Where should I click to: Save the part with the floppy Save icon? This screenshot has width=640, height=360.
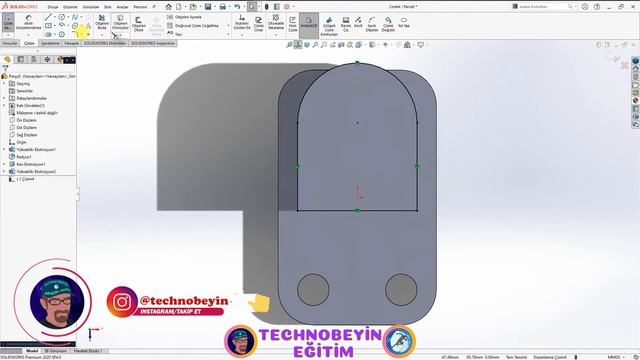[x=208, y=7]
